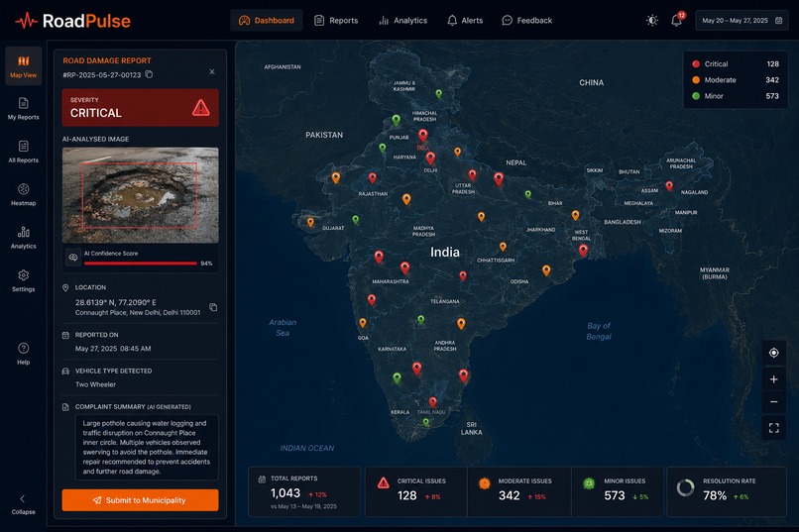
Task: Open the May 20 – May 27 date range picker
Action: tap(742, 21)
